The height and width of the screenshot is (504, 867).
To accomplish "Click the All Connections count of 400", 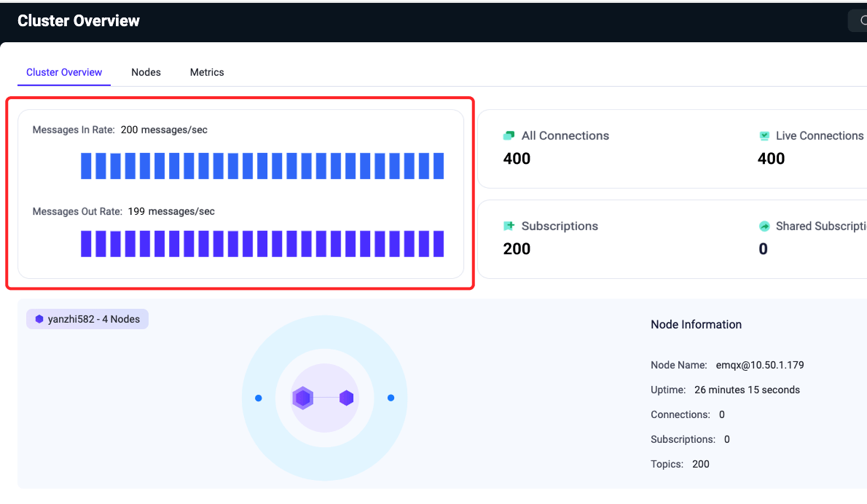I will tap(517, 159).
